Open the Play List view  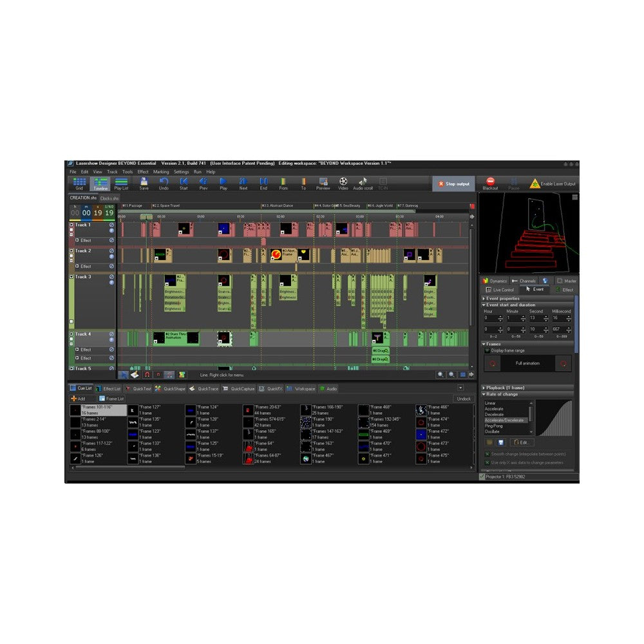pos(121,184)
